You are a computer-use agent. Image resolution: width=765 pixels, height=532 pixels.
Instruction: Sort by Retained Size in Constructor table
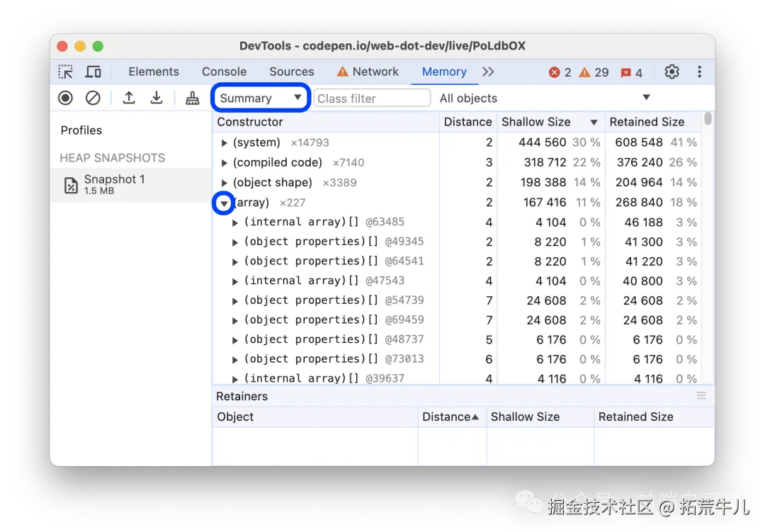coord(653,122)
